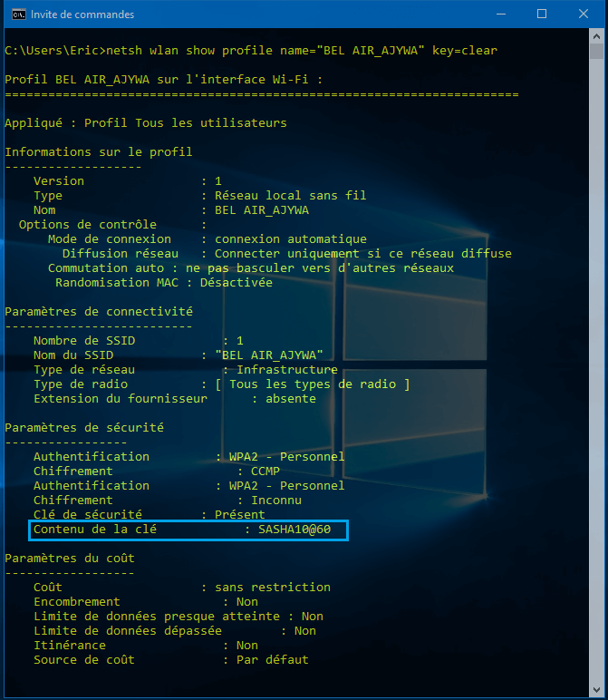Image resolution: width=608 pixels, height=700 pixels.
Task: Maximize the Invite de commandes window
Action: coord(542,15)
